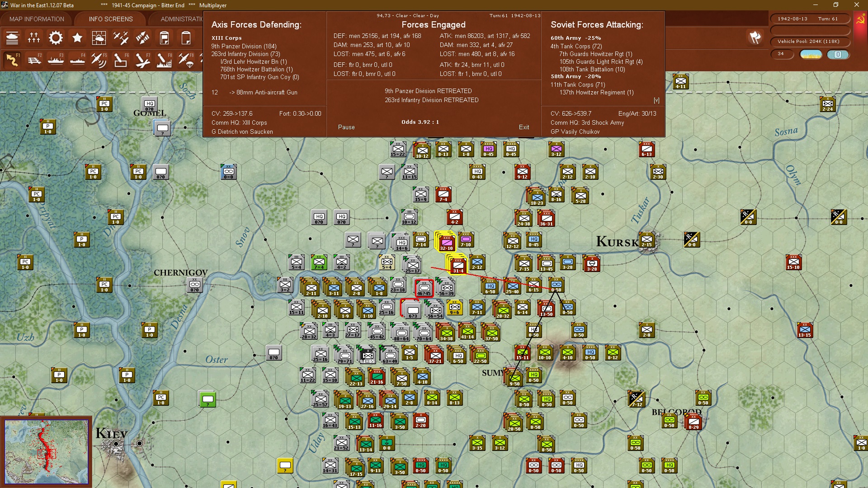The image size is (868, 488).
Task: Select yellow-highlighted 32-10 unit counter
Action: click(446, 242)
